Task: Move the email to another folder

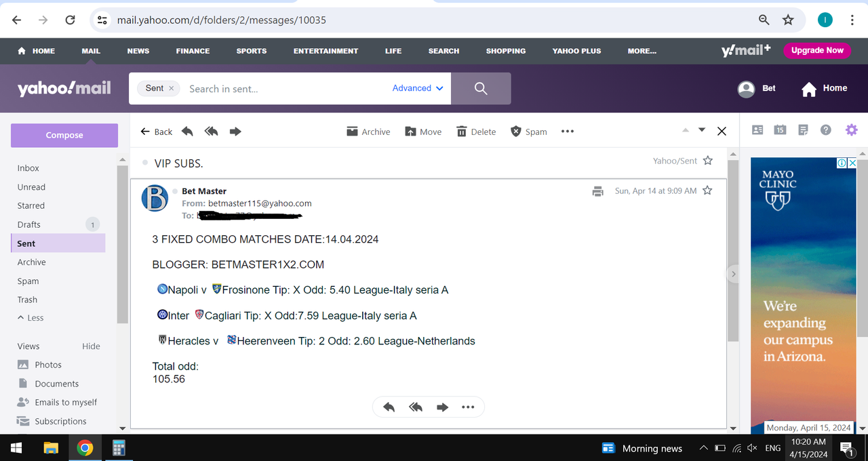Action: tap(423, 132)
